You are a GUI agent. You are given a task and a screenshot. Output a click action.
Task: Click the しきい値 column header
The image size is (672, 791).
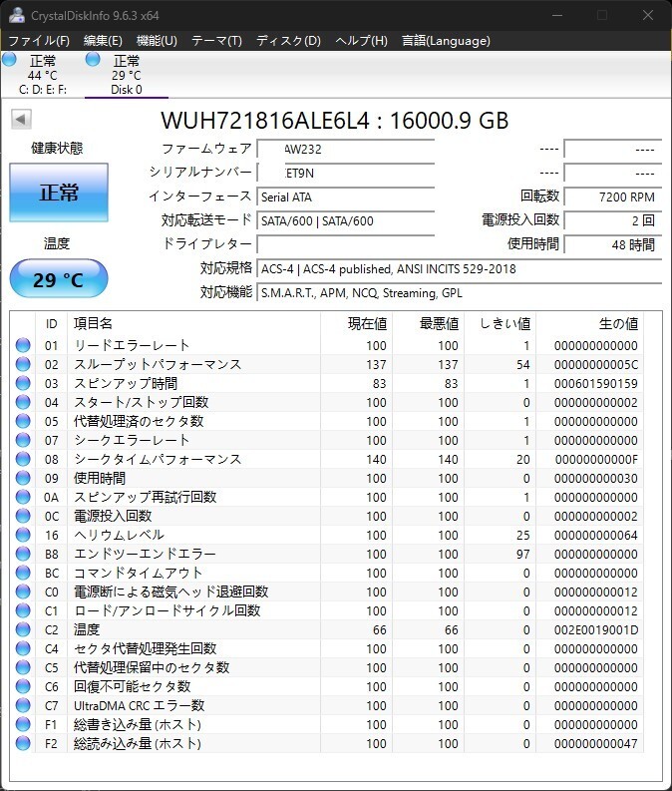501,323
